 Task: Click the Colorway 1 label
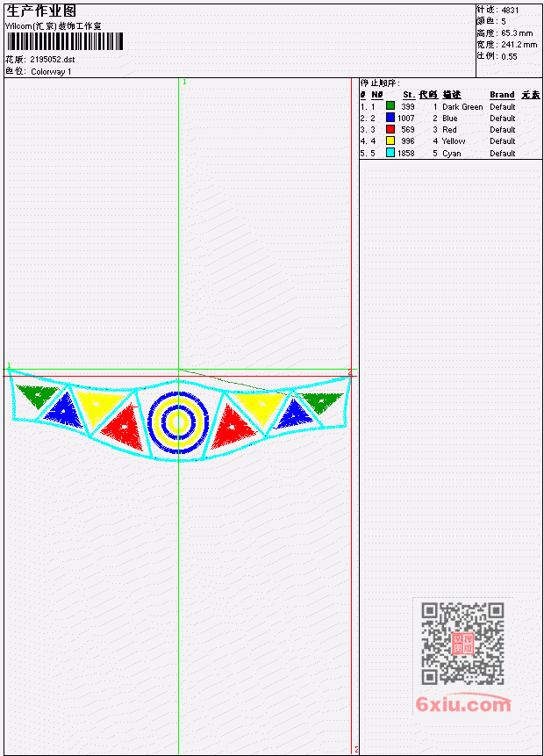tap(51, 71)
